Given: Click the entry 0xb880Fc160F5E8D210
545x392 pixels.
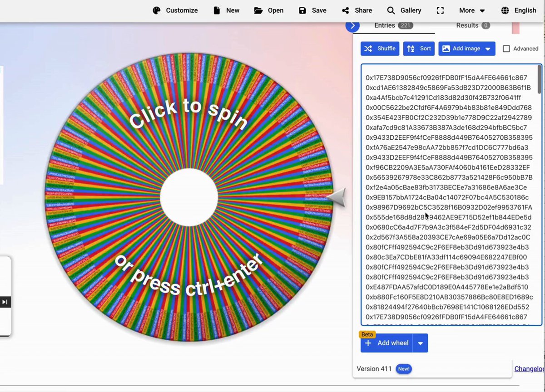Looking at the screenshot, I should tap(449, 297).
